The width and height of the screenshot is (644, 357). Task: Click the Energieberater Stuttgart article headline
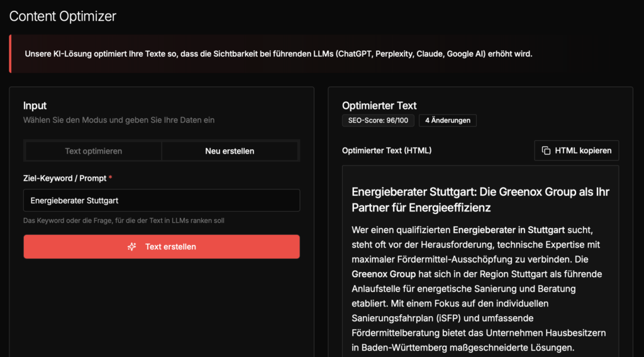(480, 200)
